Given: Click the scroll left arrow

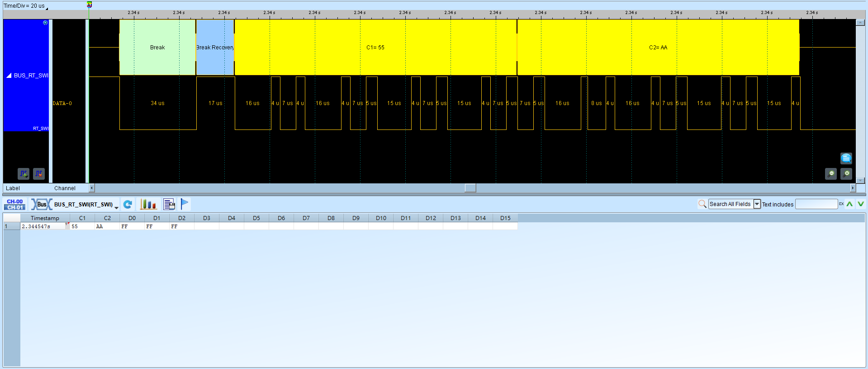Looking at the screenshot, I should coord(92,188).
